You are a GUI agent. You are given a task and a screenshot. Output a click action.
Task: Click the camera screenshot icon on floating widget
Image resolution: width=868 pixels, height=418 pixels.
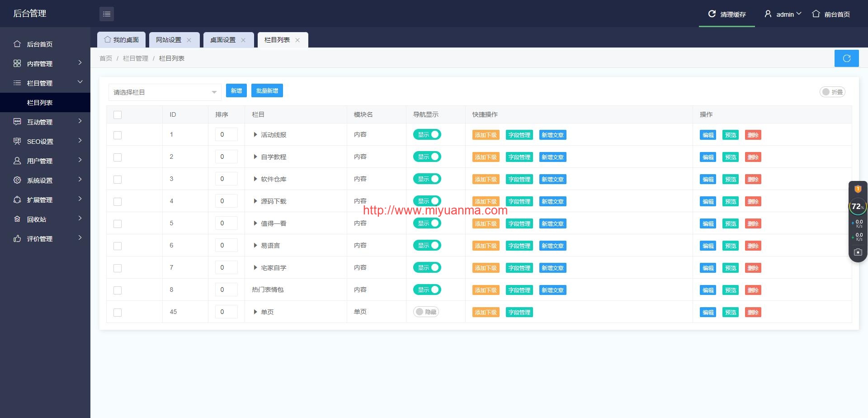point(858,252)
